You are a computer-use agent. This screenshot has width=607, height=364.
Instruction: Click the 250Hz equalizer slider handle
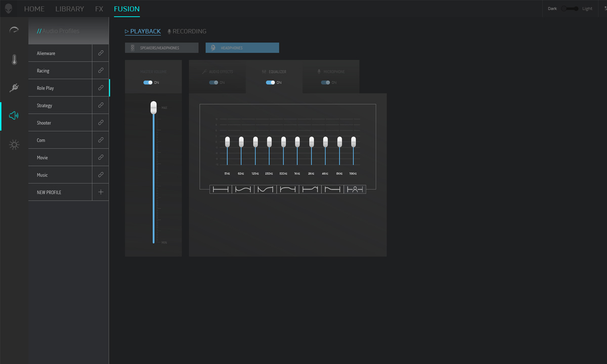[x=269, y=142]
